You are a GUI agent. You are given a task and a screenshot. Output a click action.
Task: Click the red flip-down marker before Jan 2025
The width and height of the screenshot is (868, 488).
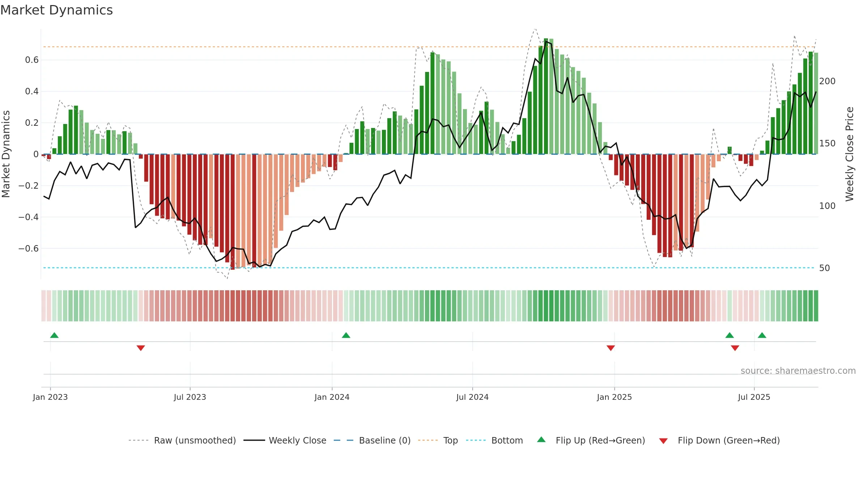[x=611, y=348]
